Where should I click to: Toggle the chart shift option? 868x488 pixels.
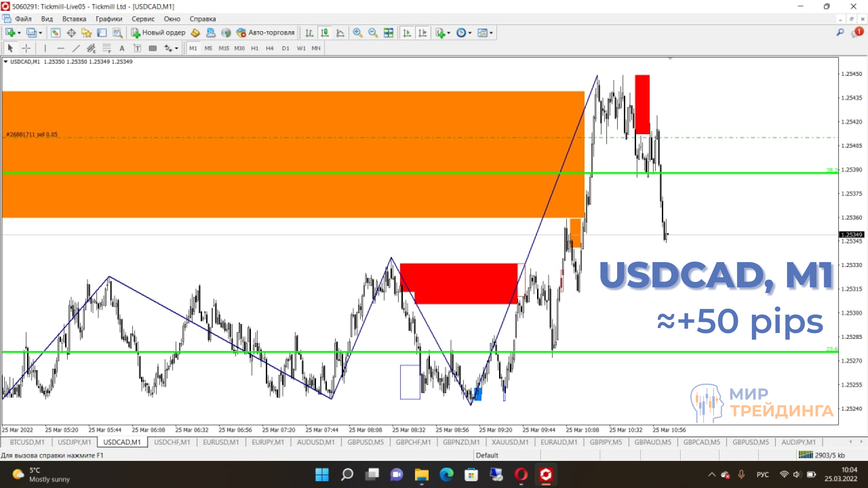tap(423, 33)
